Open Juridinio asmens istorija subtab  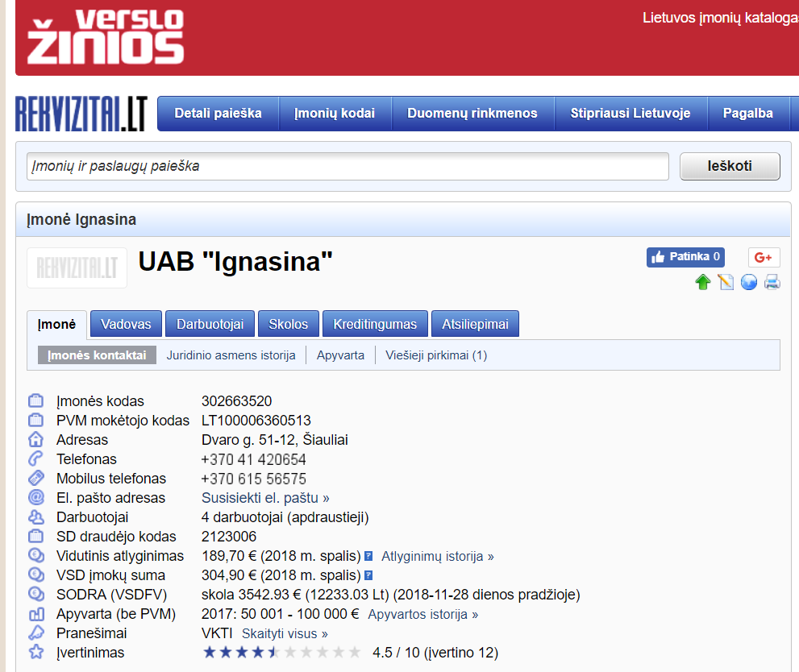coord(231,355)
